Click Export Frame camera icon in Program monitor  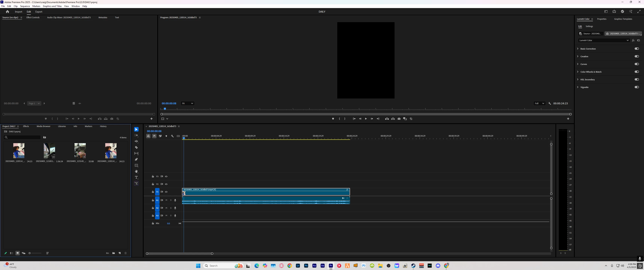399,119
